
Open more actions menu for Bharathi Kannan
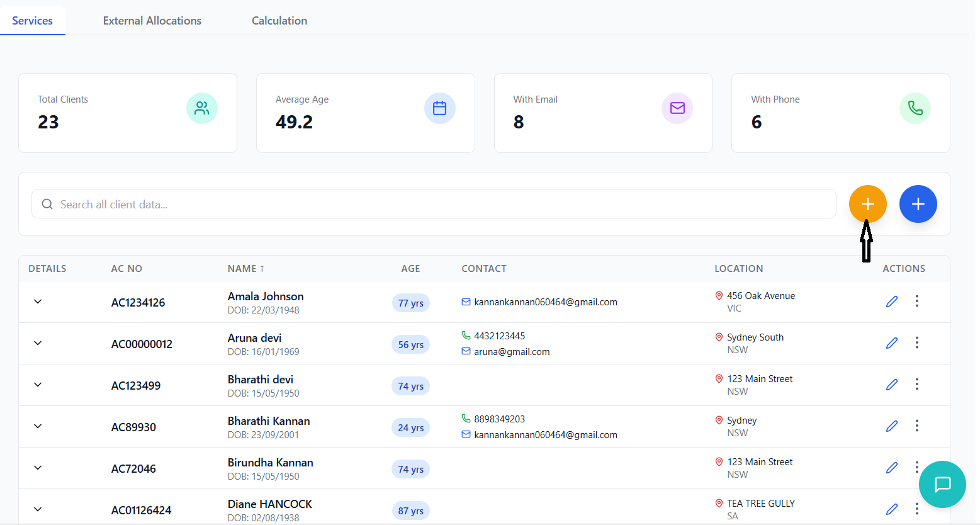click(x=916, y=426)
